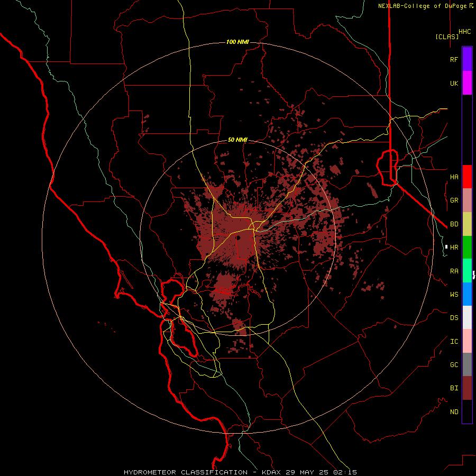476x476 pixels.
Task: Click the UK magenta legend swatch
Action: (x=467, y=83)
